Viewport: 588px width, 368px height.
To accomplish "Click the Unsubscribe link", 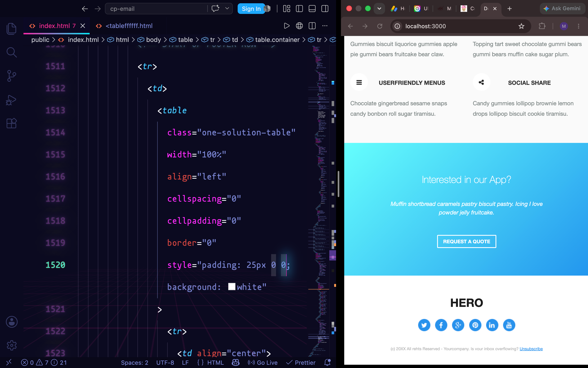I will coord(531,349).
